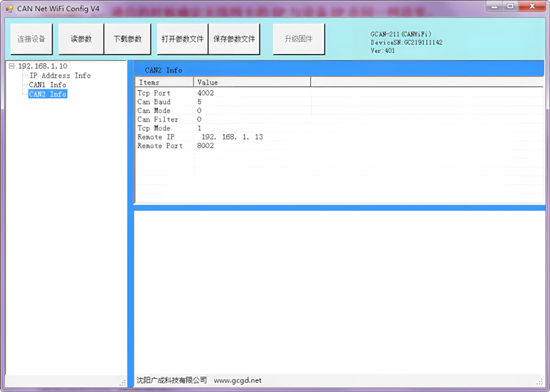Click the 连接设备 connect device button

coord(31,39)
